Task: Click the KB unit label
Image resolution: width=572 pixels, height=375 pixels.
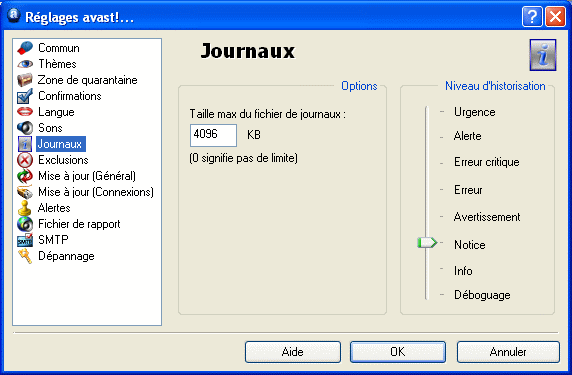Action: coord(254,135)
